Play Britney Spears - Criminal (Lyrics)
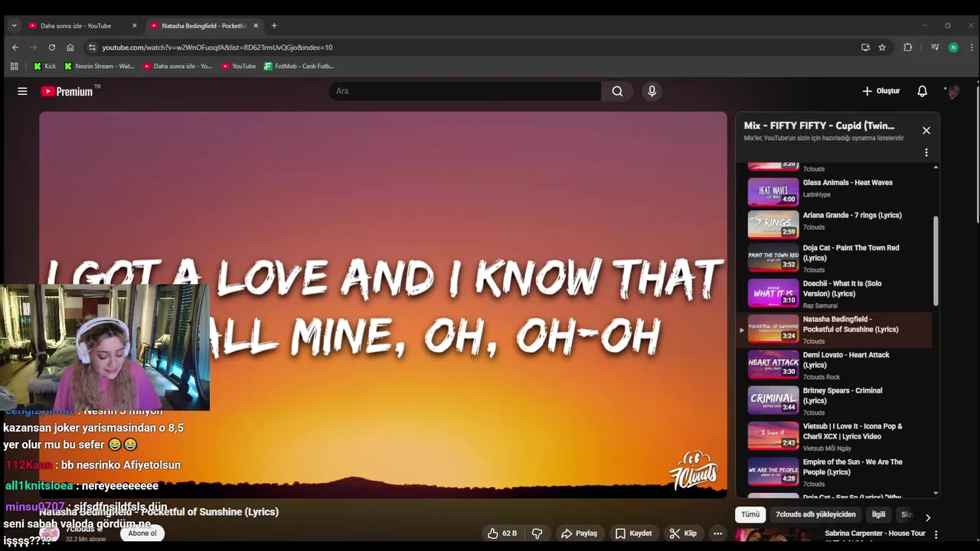 (x=835, y=401)
